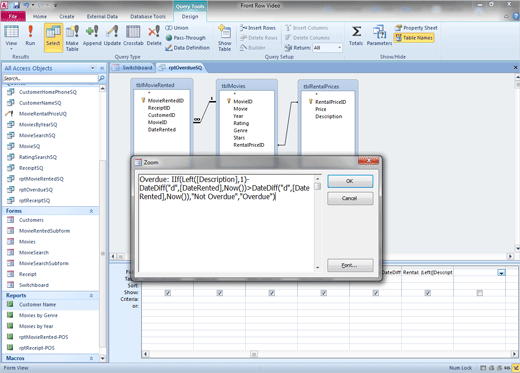This screenshot has height=373, width=520.
Task: Select the MovieRentedSubform form
Action: 44,231
